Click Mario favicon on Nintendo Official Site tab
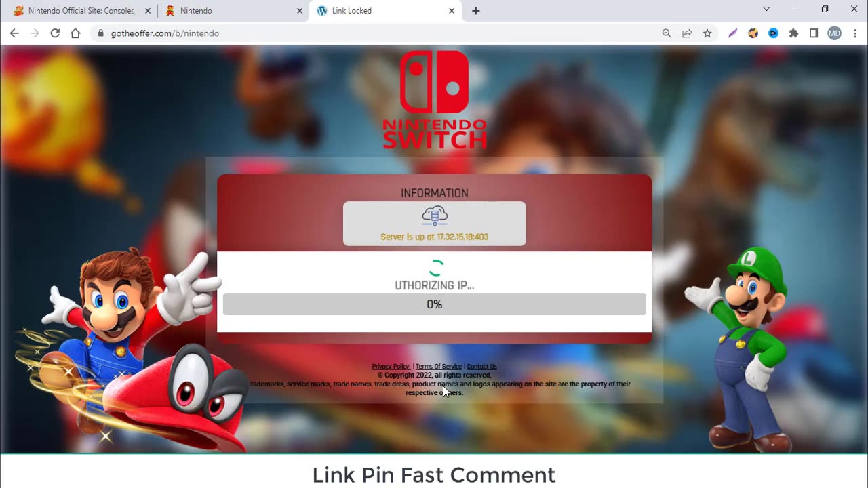The height and width of the screenshot is (488, 868). point(18,11)
